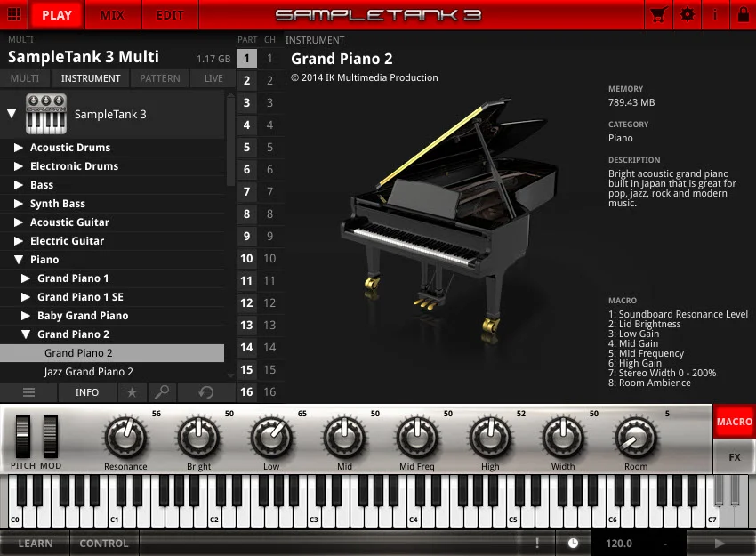
Task: Expand the Baby Grand Piano folder
Action: 26,316
